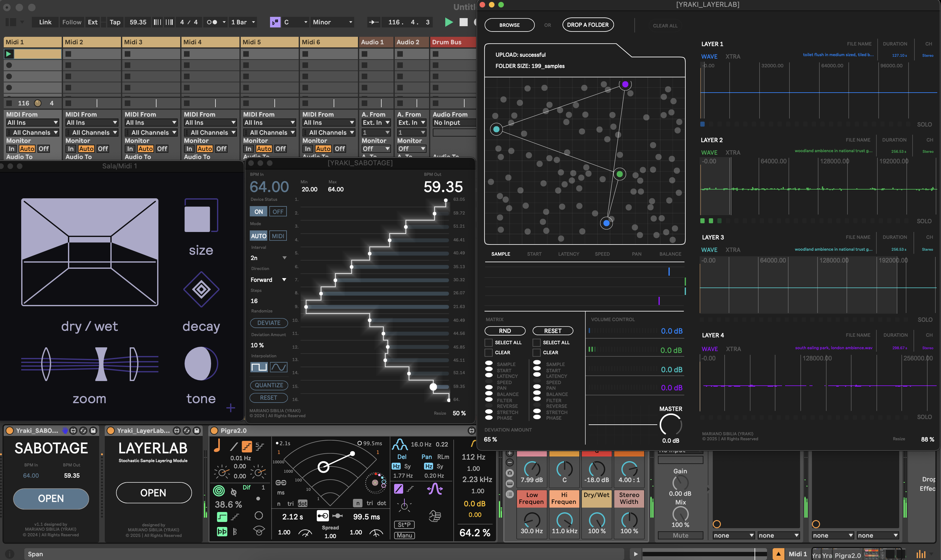
Task: Turn the Sabotage device status ON
Action: (x=258, y=212)
